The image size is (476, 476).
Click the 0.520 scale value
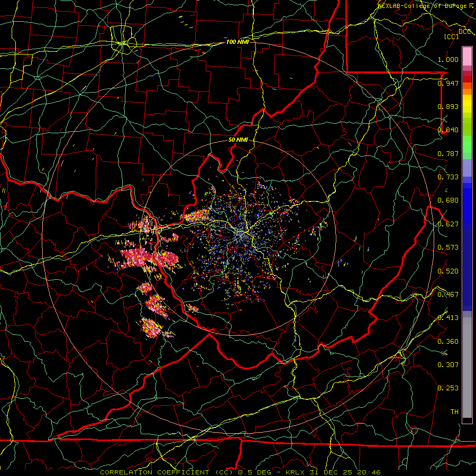pyautogui.click(x=448, y=271)
